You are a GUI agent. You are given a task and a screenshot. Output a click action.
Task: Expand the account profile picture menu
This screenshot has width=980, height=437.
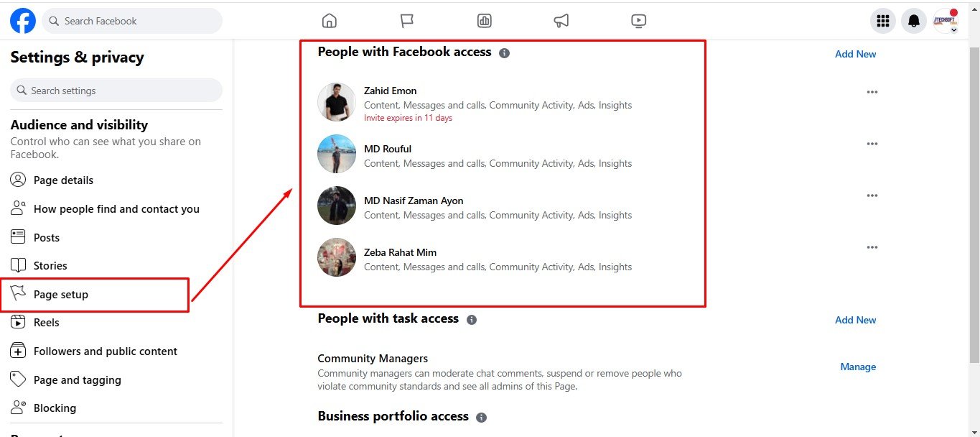(x=946, y=21)
